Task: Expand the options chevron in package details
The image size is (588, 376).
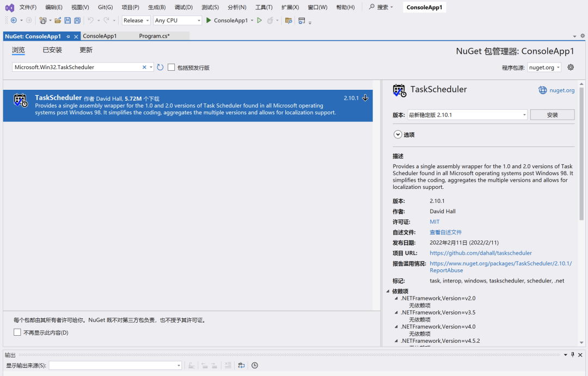Action: 398,134
